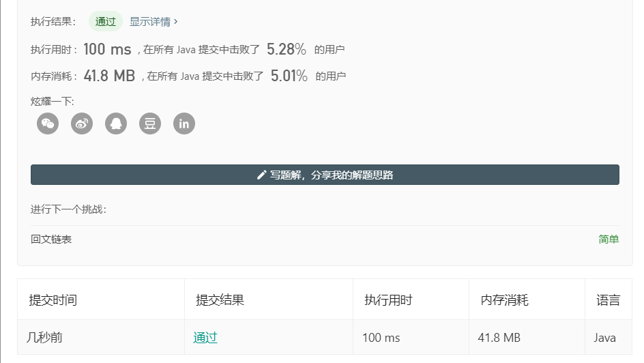
Task: Click the 炫耀一下 share label
Action: point(52,102)
